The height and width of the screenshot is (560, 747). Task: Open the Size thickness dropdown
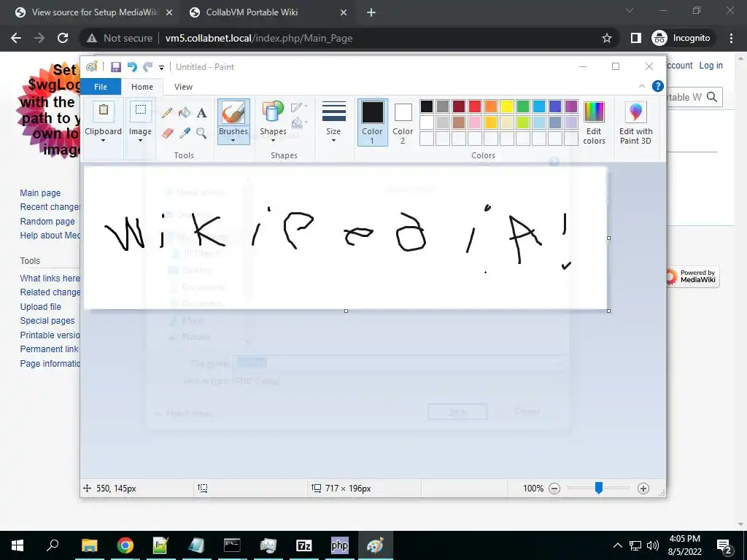click(x=333, y=122)
